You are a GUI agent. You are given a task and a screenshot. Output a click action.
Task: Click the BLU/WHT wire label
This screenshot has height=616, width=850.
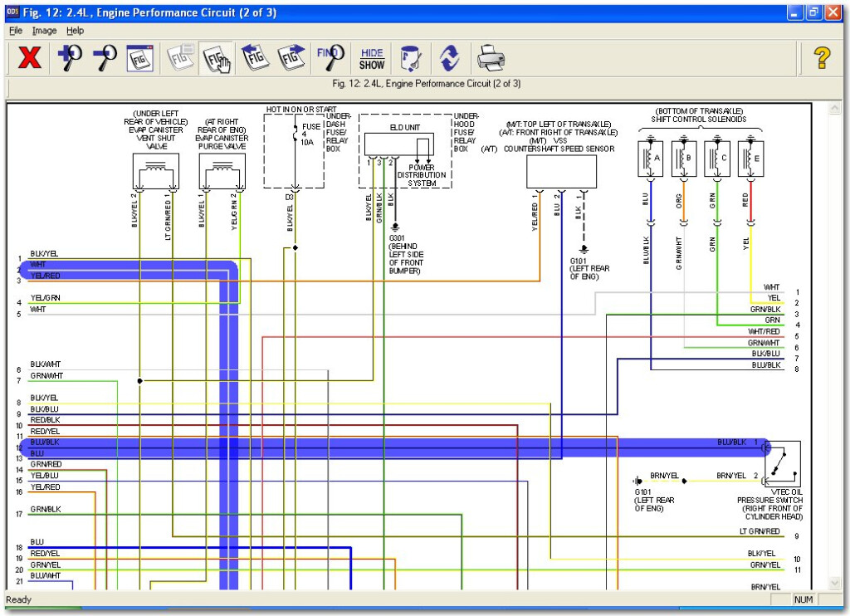click(x=46, y=575)
